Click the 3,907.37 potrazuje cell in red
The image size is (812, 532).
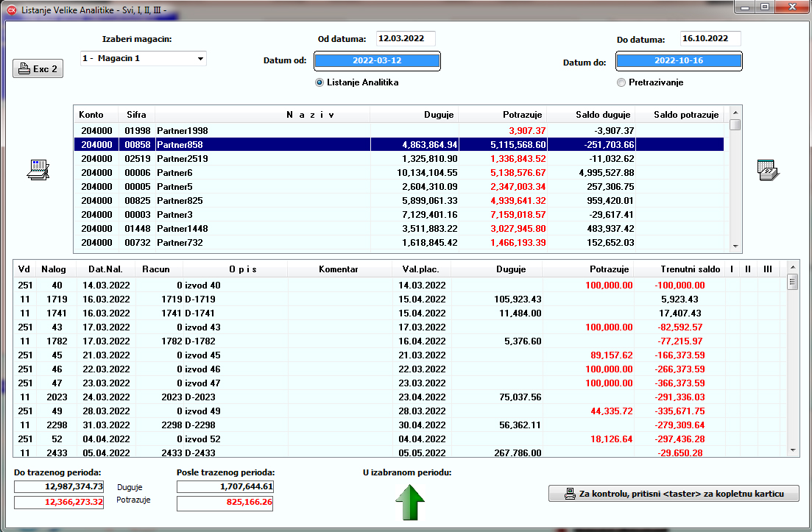tap(503, 131)
